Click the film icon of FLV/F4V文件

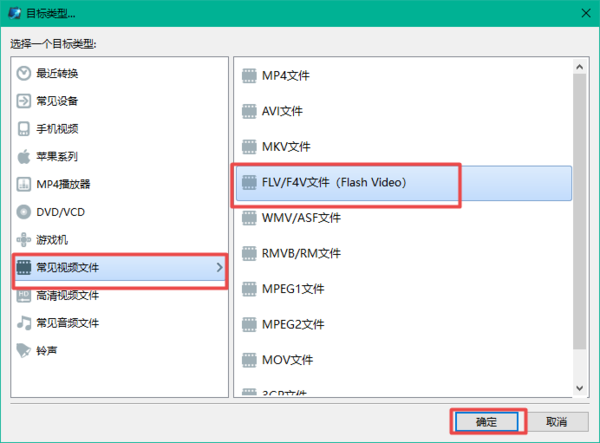pos(249,182)
